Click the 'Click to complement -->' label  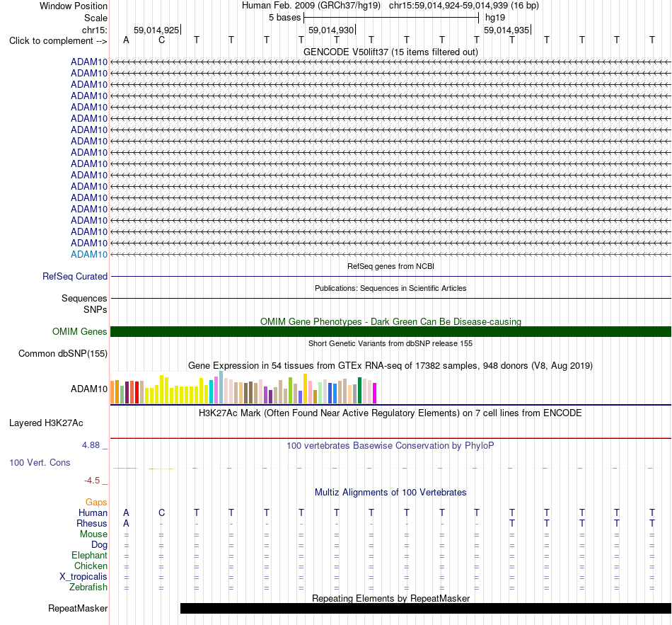pos(58,41)
